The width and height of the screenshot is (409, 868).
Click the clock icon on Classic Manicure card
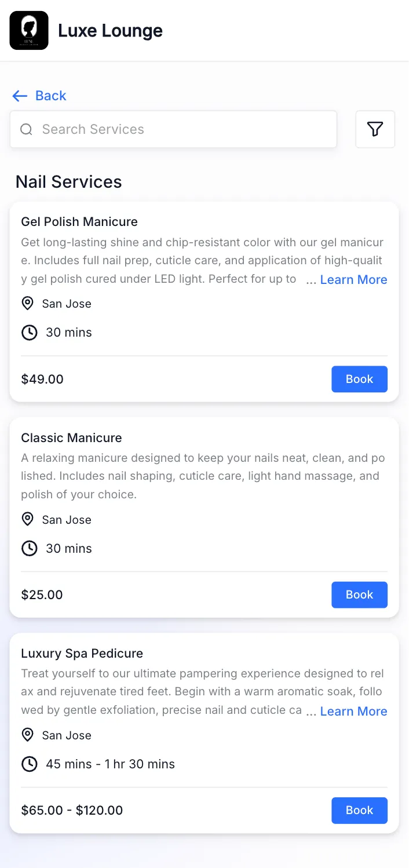click(x=29, y=548)
